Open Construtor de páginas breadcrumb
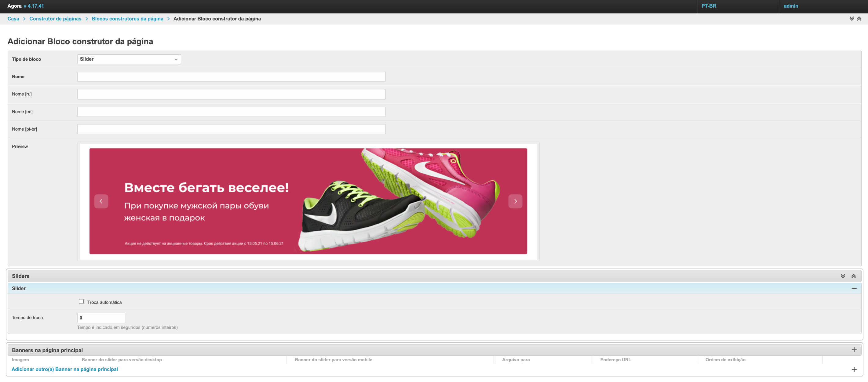The height and width of the screenshot is (382, 868). click(x=55, y=19)
